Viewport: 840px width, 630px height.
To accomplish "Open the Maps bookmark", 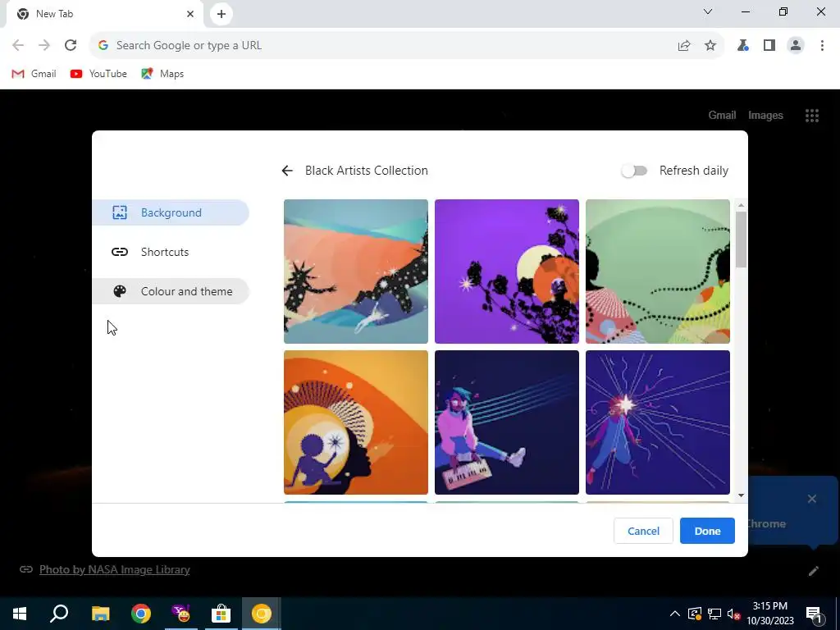I will coord(162,74).
